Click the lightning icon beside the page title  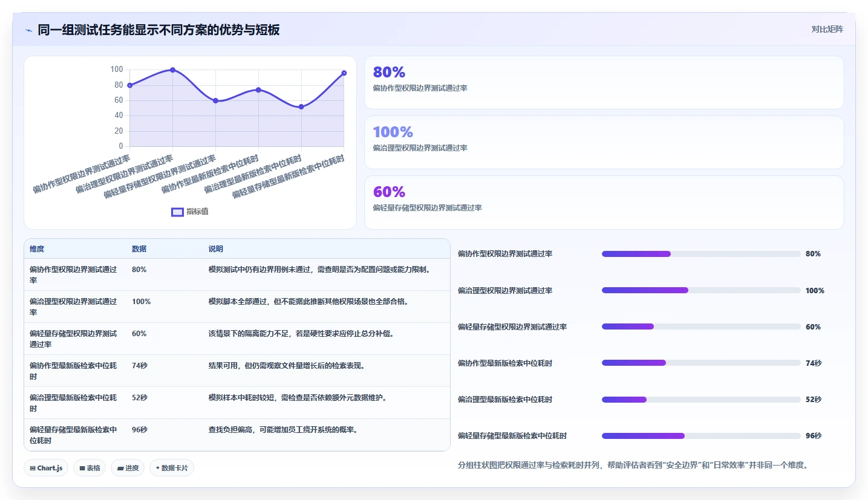click(x=28, y=30)
